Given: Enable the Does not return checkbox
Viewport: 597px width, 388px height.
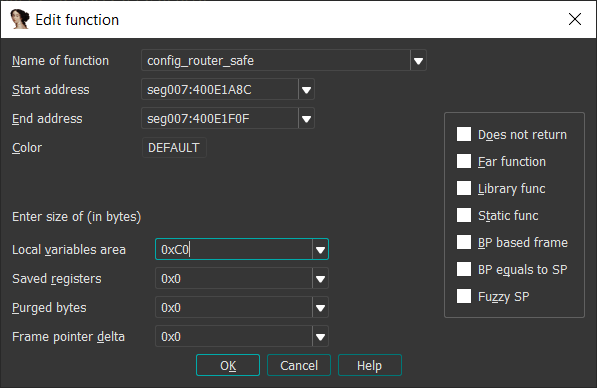Looking at the screenshot, I should (x=464, y=134).
